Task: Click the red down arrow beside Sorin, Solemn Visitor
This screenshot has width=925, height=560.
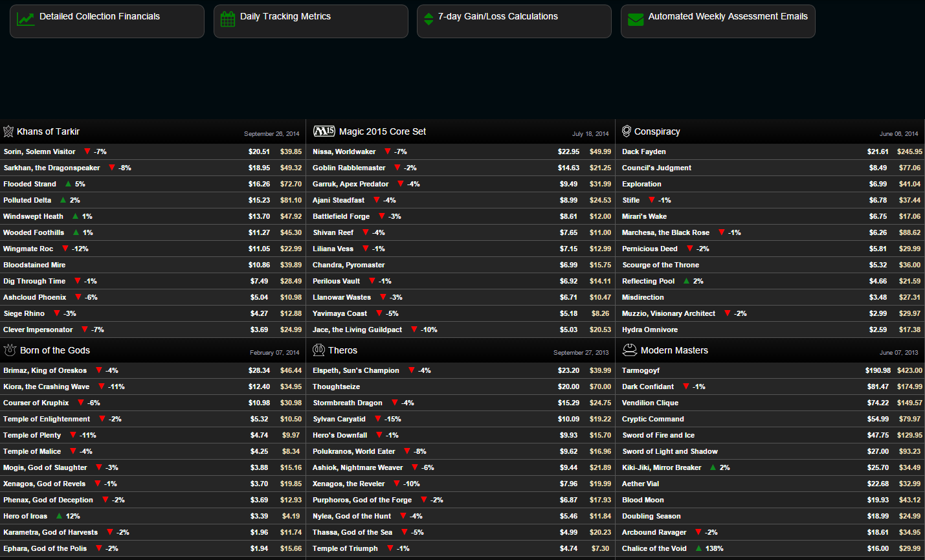Action: 87,151
